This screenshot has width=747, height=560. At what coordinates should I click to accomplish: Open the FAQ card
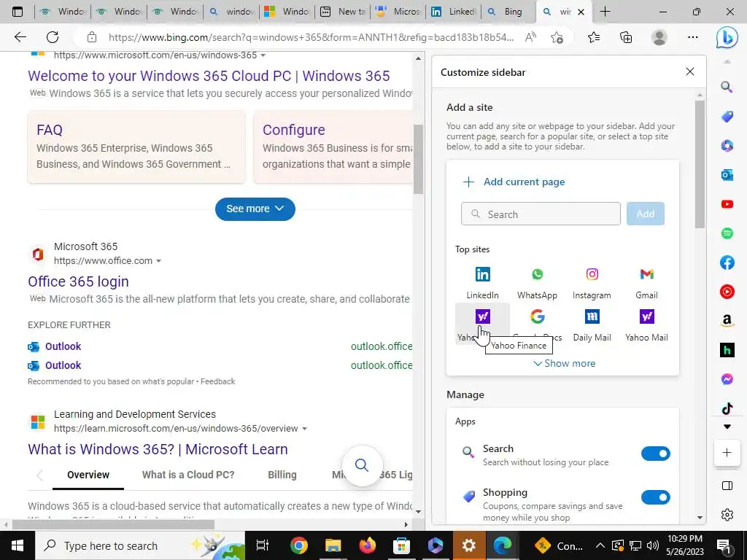pyautogui.click(x=136, y=147)
